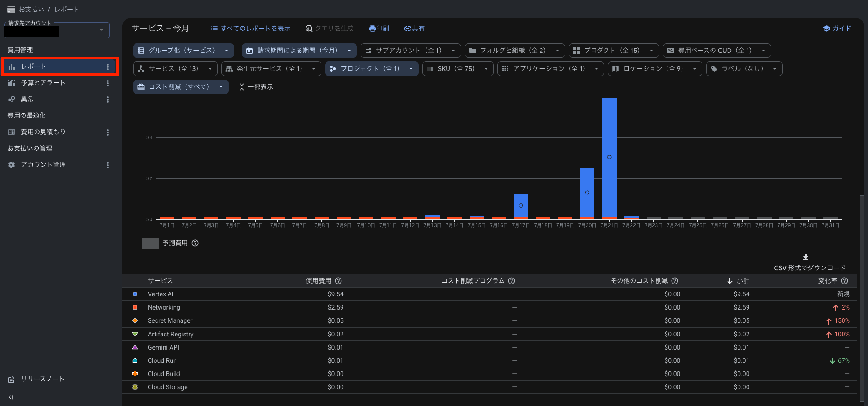This screenshot has height=406, width=868.
Task: Click the billing card icon in the breadcrumb
Action: pyautogui.click(x=11, y=10)
